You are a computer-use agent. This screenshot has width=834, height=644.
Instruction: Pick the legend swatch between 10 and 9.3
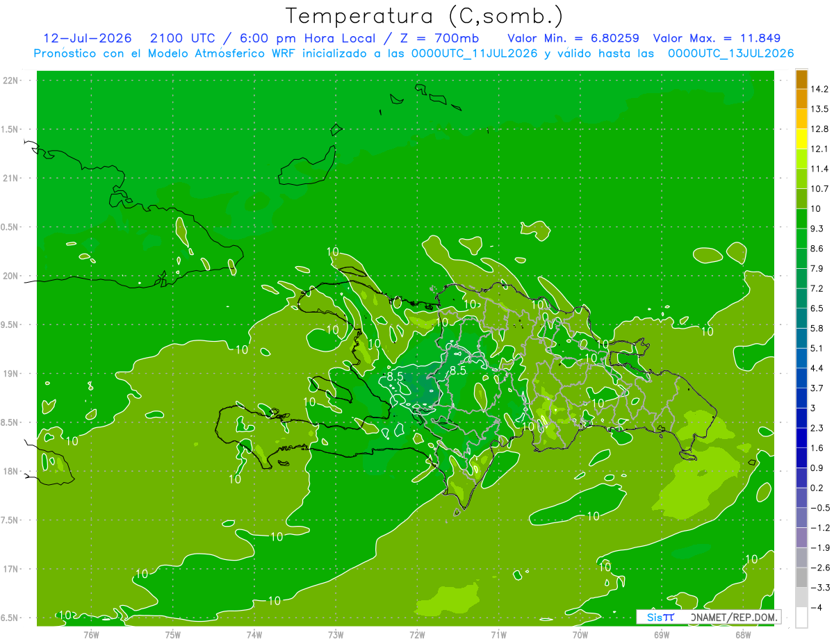pyautogui.click(x=801, y=218)
